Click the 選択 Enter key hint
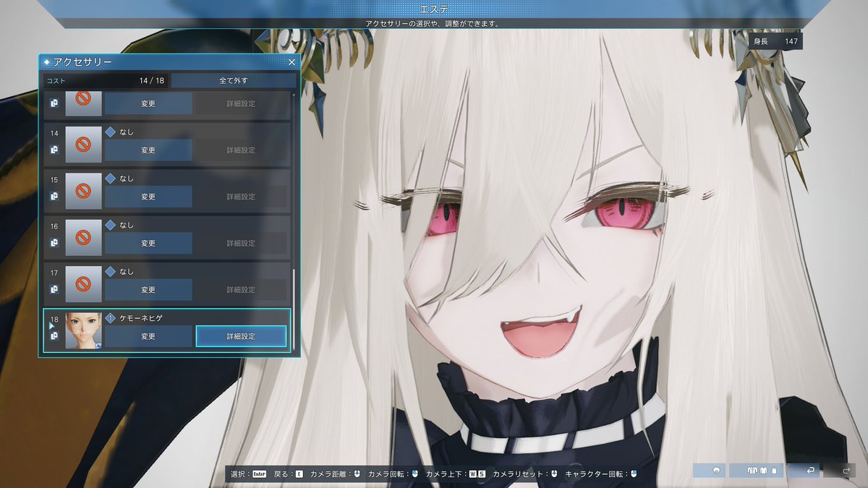Viewport: 868px width, 488px height. point(250,474)
